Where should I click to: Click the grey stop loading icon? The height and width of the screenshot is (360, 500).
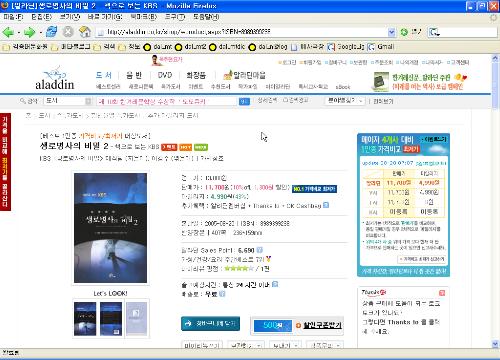point(68,32)
